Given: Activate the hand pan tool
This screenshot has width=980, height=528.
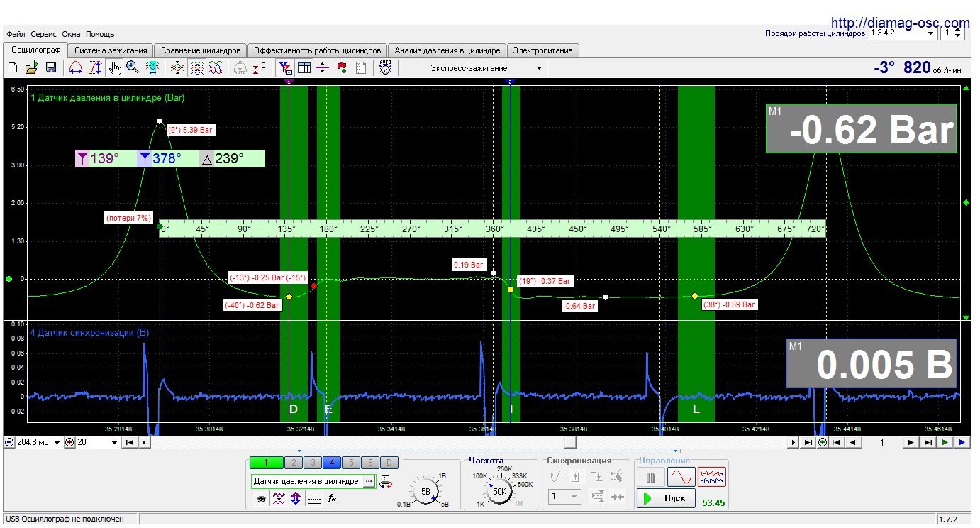Looking at the screenshot, I should 115,68.
